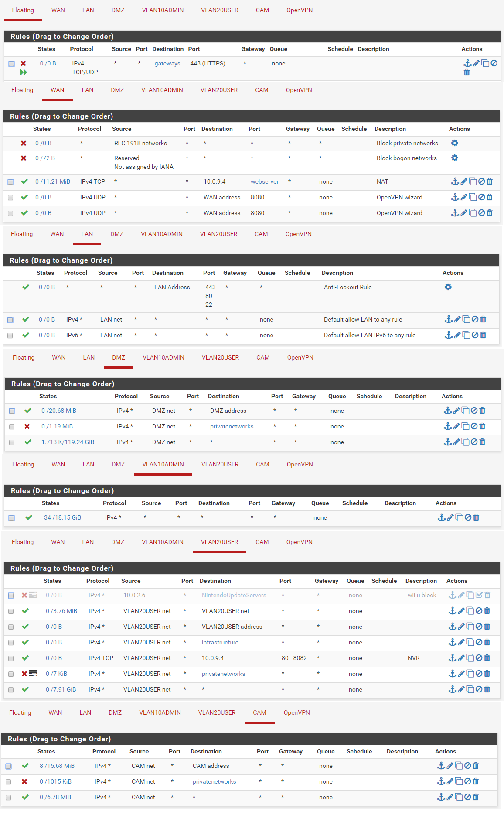This screenshot has width=504, height=815.
Task: Open the settings gear for Block private networks
Action: pyautogui.click(x=455, y=143)
